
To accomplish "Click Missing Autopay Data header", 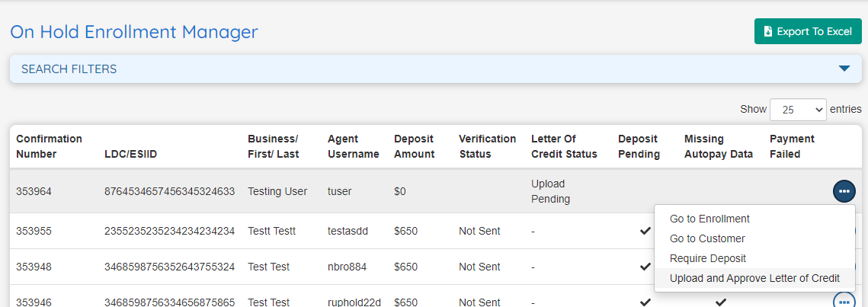I will pyautogui.click(x=719, y=146).
